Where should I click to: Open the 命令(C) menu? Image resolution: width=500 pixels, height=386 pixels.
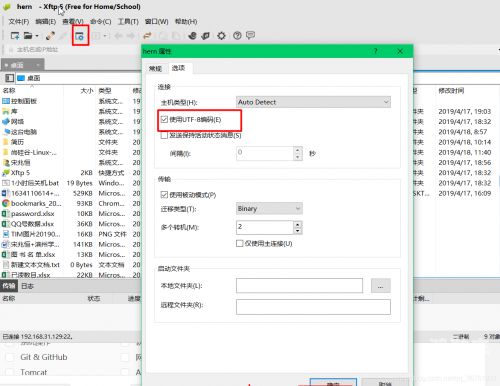(101, 22)
